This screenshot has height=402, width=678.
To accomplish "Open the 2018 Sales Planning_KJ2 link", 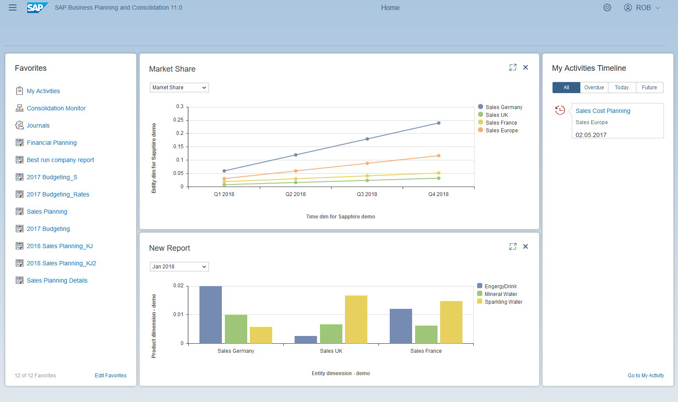I will (x=61, y=263).
